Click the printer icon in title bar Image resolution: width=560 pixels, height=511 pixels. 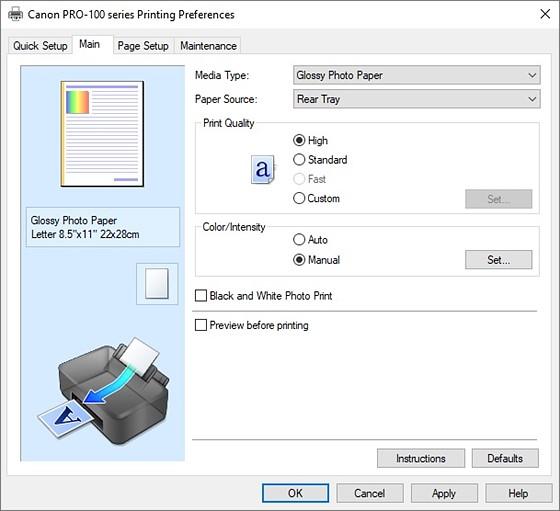pos(15,14)
